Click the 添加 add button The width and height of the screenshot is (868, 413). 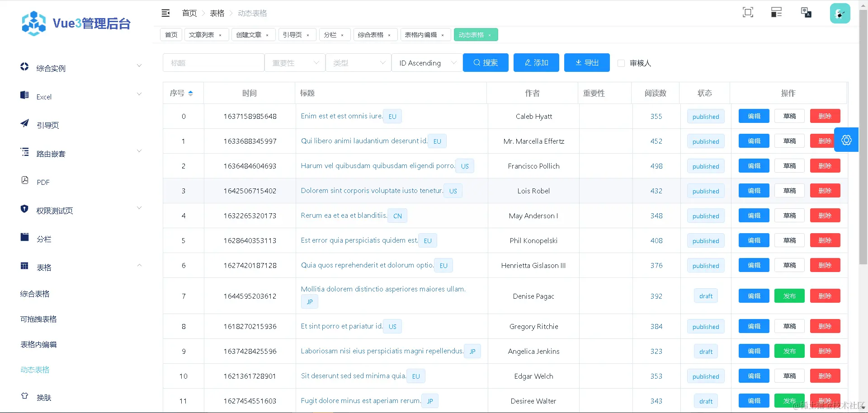click(536, 62)
